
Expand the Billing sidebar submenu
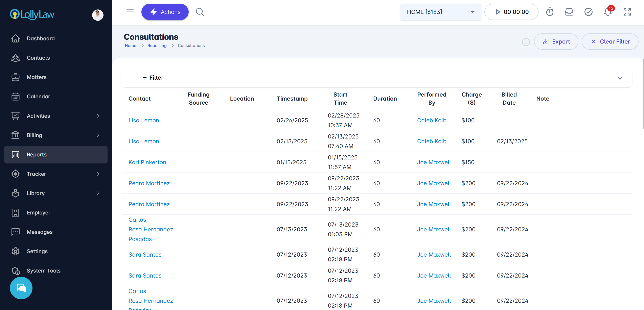[x=97, y=135]
